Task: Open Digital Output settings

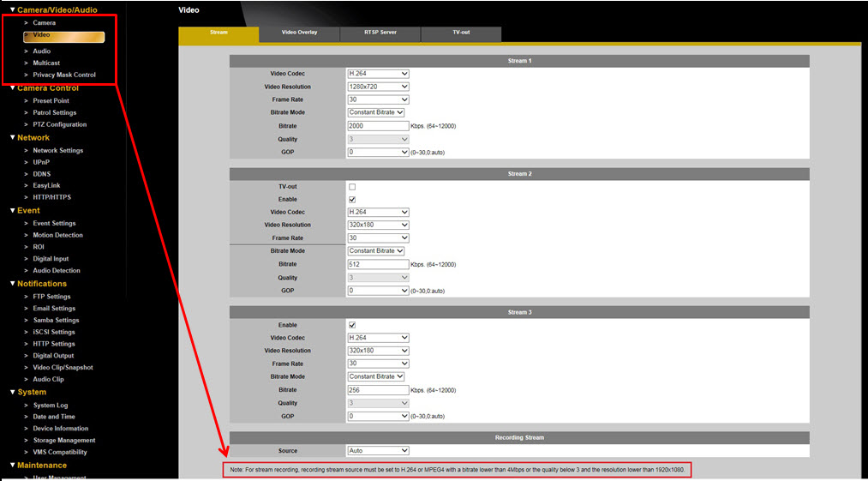Action: pyautogui.click(x=53, y=356)
